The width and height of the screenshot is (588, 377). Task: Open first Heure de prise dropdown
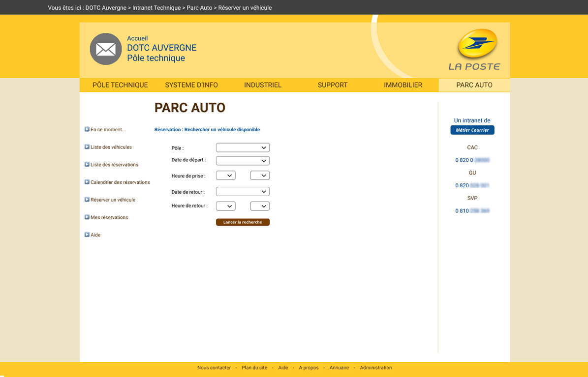tap(226, 175)
